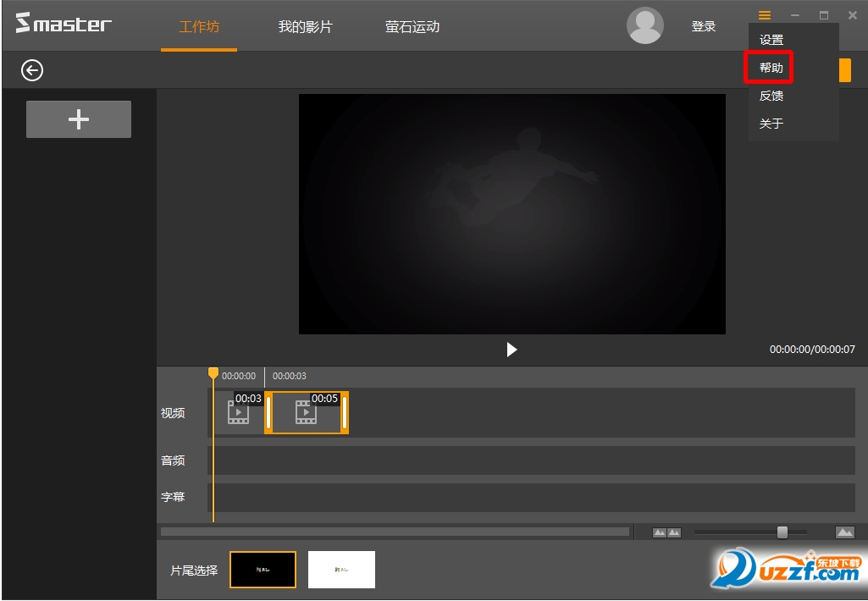Switch to 萤石运动 tab

(412, 26)
